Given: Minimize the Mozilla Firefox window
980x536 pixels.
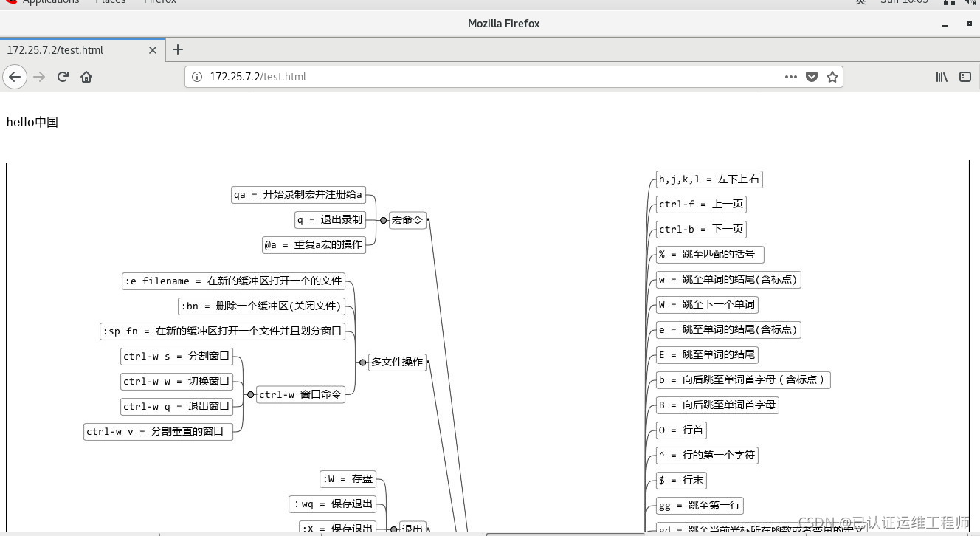Looking at the screenshot, I should click(x=945, y=24).
